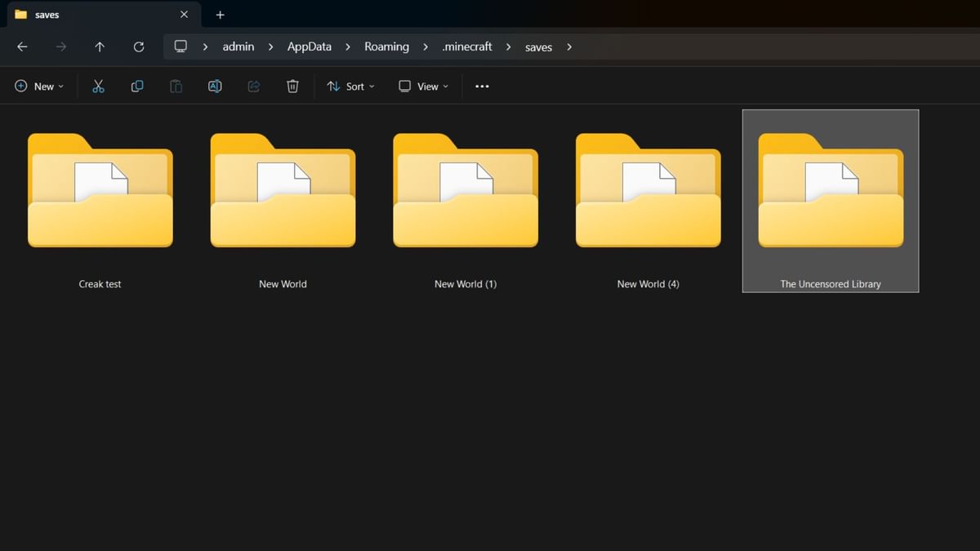The height and width of the screenshot is (551, 980).
Task: Rename the selected folder using rename icon
Action: 215,86
